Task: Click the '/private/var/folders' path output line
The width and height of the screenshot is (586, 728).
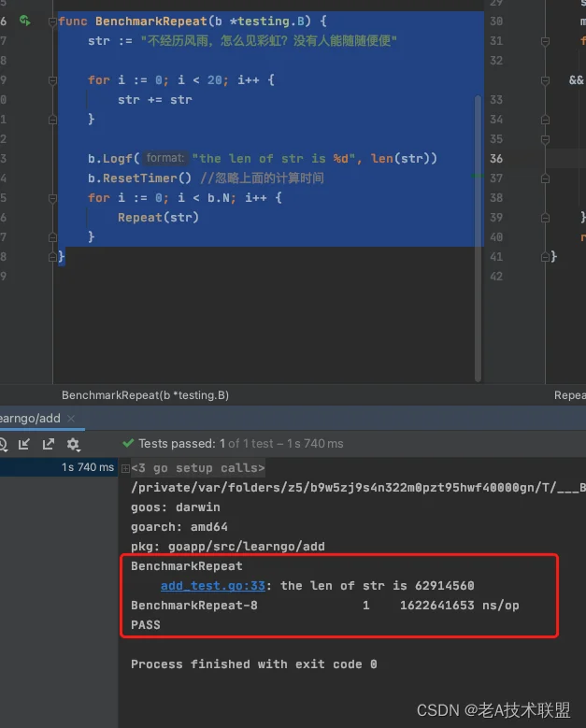Action: click(x=358, y=488)
